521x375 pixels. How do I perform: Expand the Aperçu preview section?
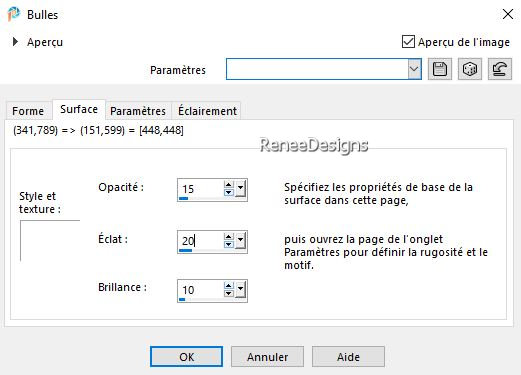click(x=15, y=42)
